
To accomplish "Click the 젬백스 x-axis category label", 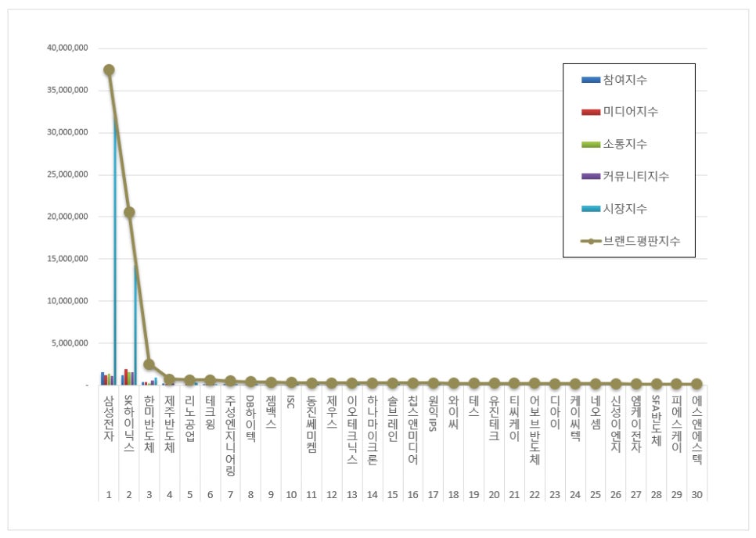I will pyautogui.click(x=271, y=413).
